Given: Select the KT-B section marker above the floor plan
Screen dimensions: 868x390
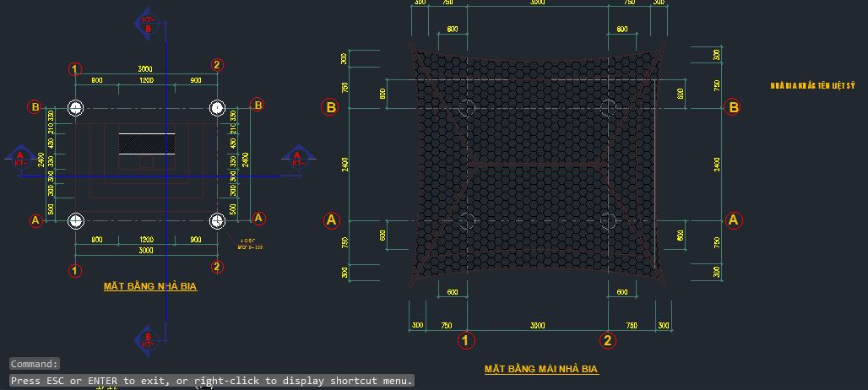Looking at the screenshot, I should (x=146, y=24).
